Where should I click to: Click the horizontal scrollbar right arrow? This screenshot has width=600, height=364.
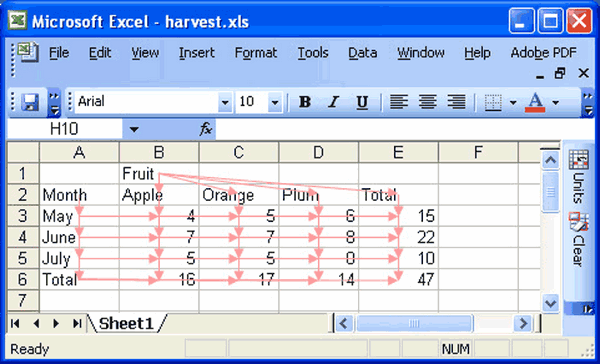(x=523, y=324)
